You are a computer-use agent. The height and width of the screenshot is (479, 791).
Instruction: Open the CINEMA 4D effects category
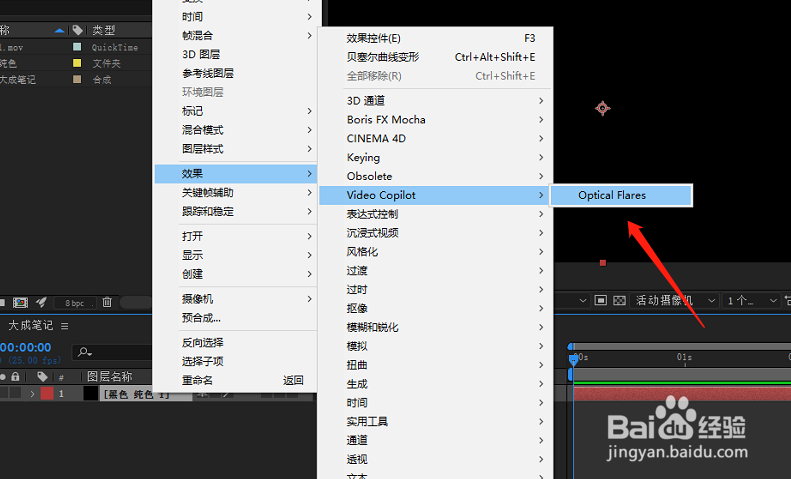point(435,139)
